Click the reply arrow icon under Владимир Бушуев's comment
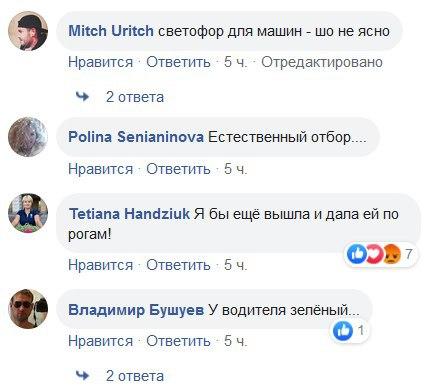448x386 pixels. pos(82,375)
